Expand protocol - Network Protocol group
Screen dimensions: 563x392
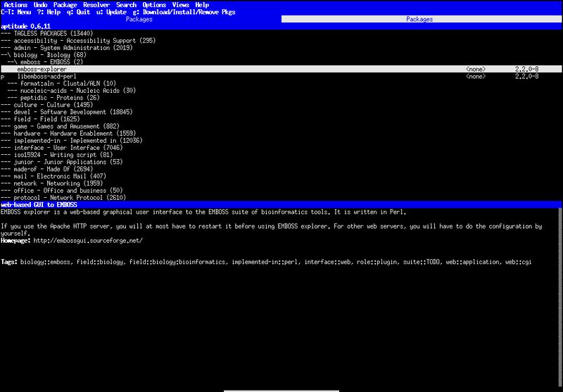tap(63, 198)
